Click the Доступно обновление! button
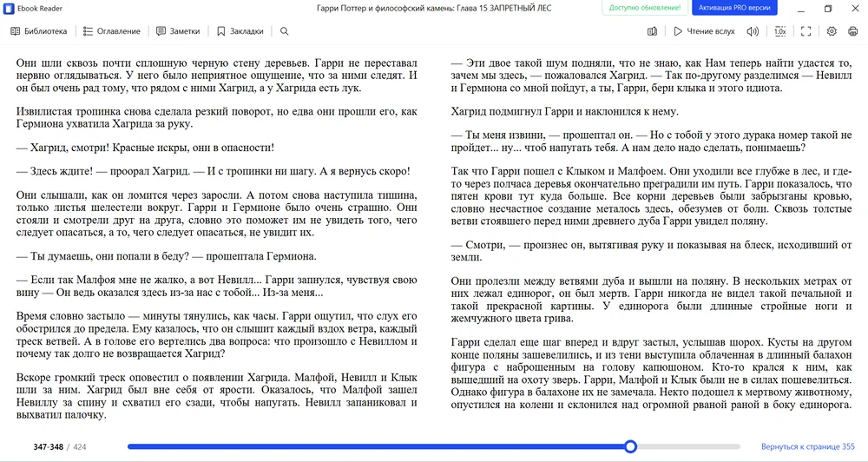868x462 pixels. point(644,8)
